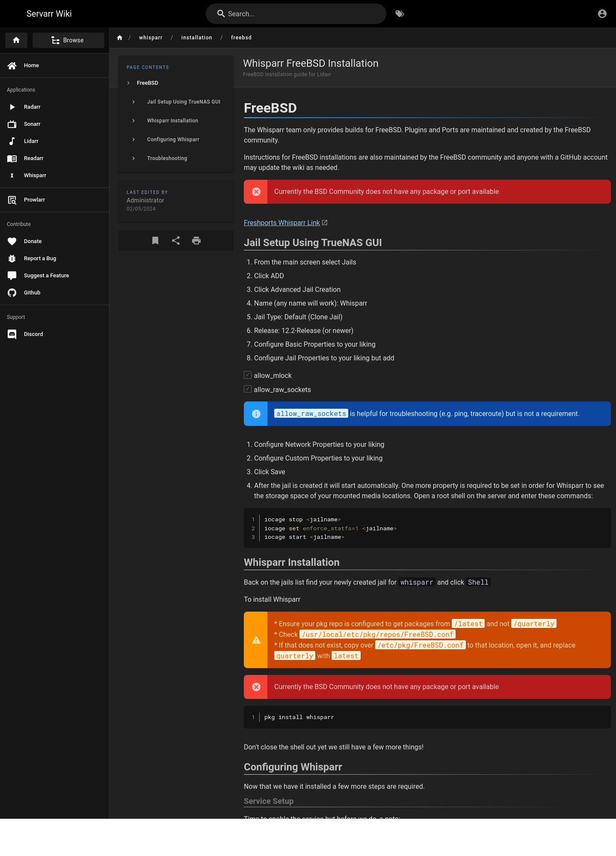Click the Github logo icon

pos(12,293)
